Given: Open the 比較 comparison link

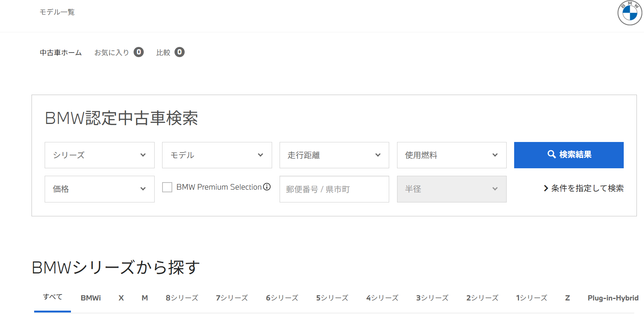Looking at the screenshot, I should 163,53.
